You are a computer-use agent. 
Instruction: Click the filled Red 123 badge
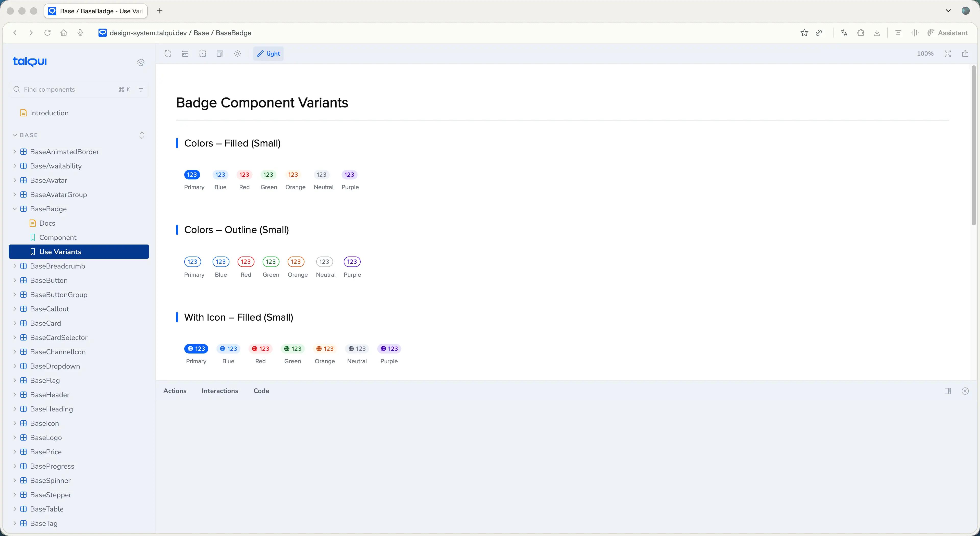coord(244,175)
